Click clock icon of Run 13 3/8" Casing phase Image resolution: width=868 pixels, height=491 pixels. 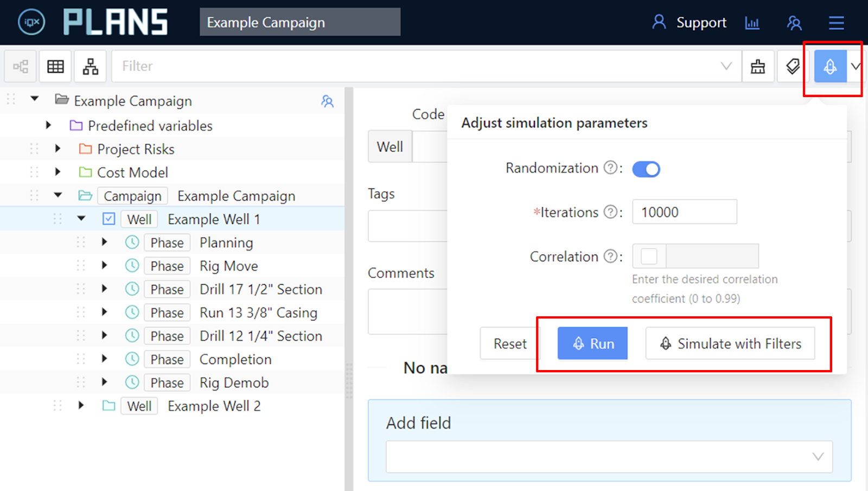point(132,313)
